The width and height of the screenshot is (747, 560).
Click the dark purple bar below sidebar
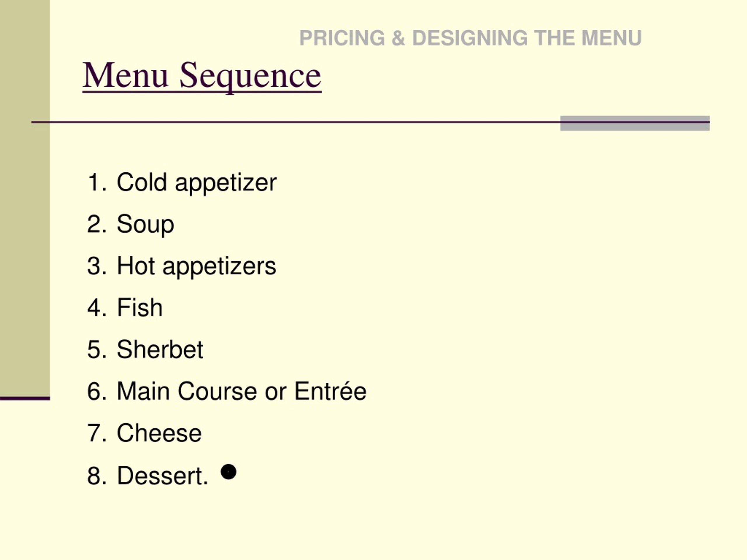point(25,398)
